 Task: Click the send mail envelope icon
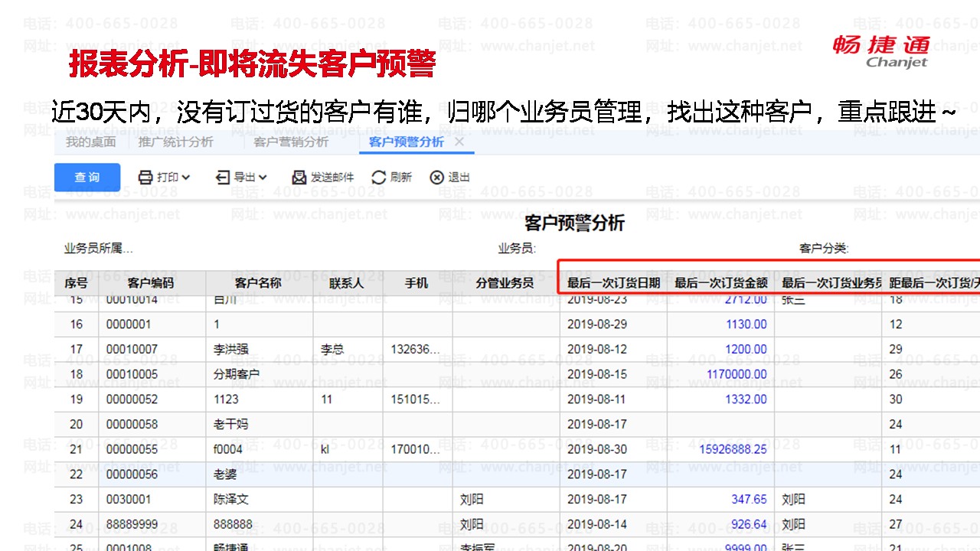click(x=299, y=178)
